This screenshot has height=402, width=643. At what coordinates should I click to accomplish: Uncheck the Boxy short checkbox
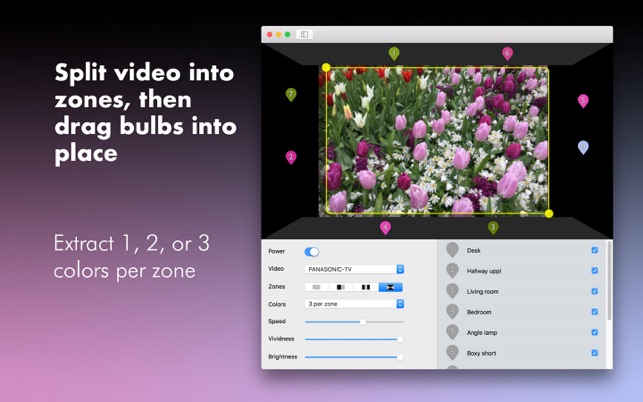point(595,353)
